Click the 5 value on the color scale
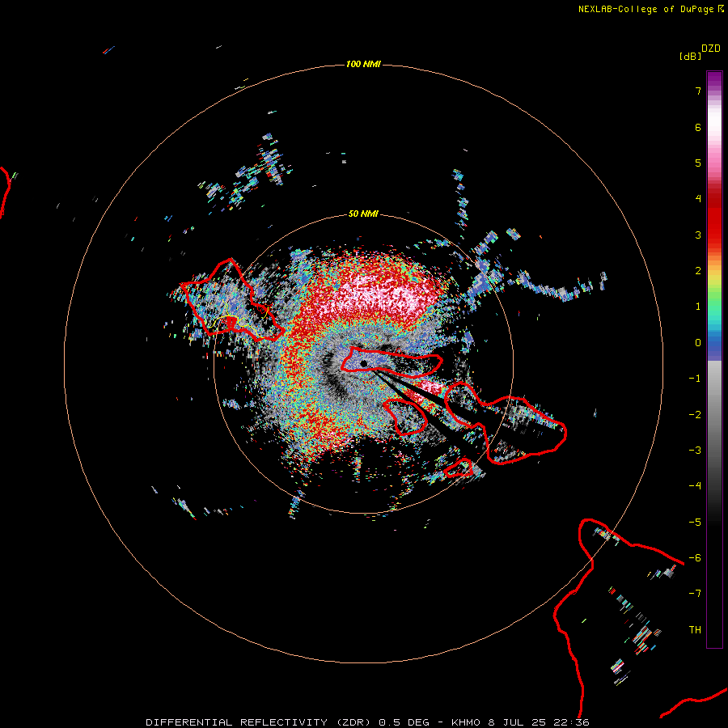Screen dimensions: 728x728 [x=698, y=163]
